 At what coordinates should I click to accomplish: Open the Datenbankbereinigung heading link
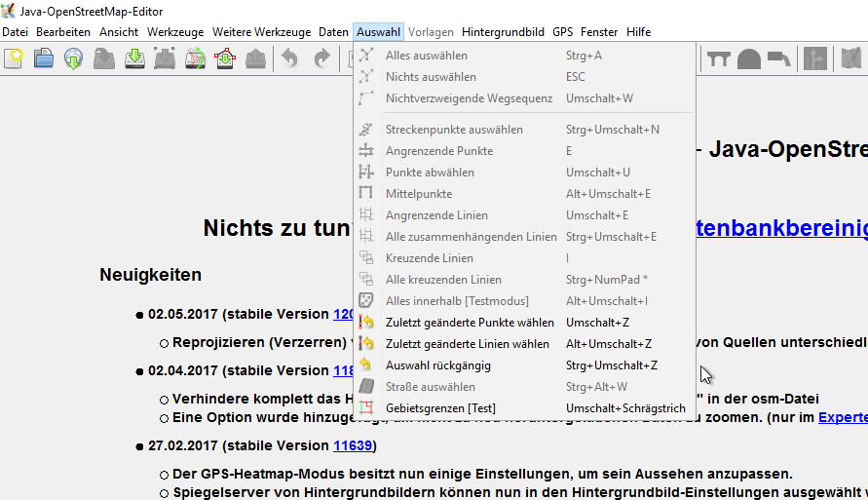click(781, 228)
